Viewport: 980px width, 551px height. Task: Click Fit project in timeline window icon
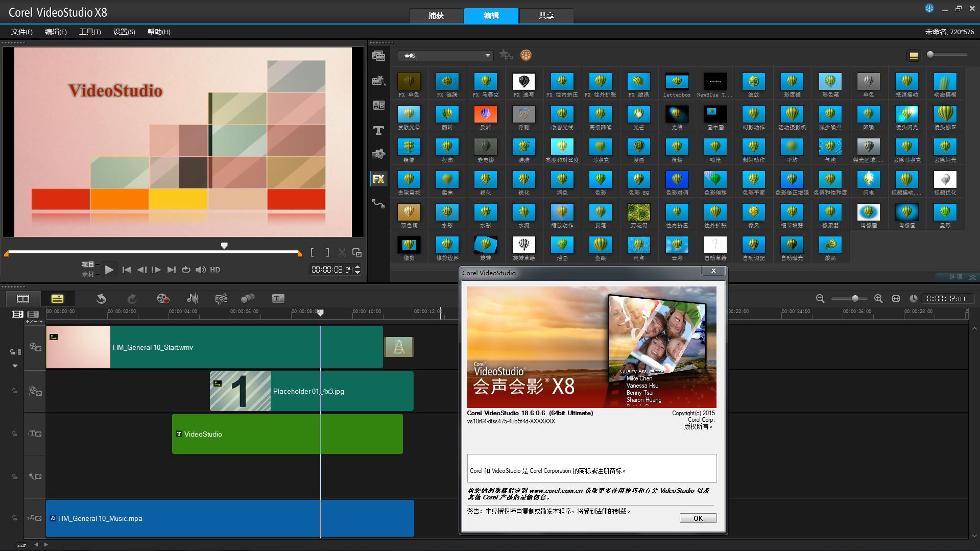pyautogui.click(x=896, y=299)
